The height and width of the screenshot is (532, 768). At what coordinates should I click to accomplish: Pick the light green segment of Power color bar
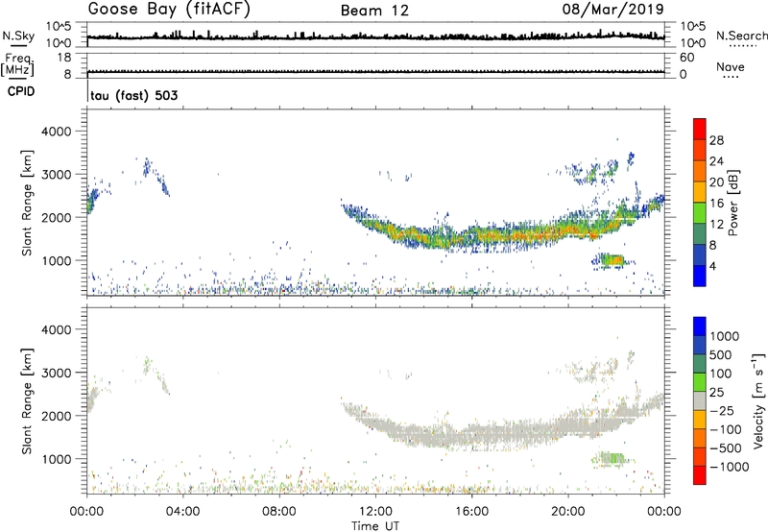coord(700,213)
